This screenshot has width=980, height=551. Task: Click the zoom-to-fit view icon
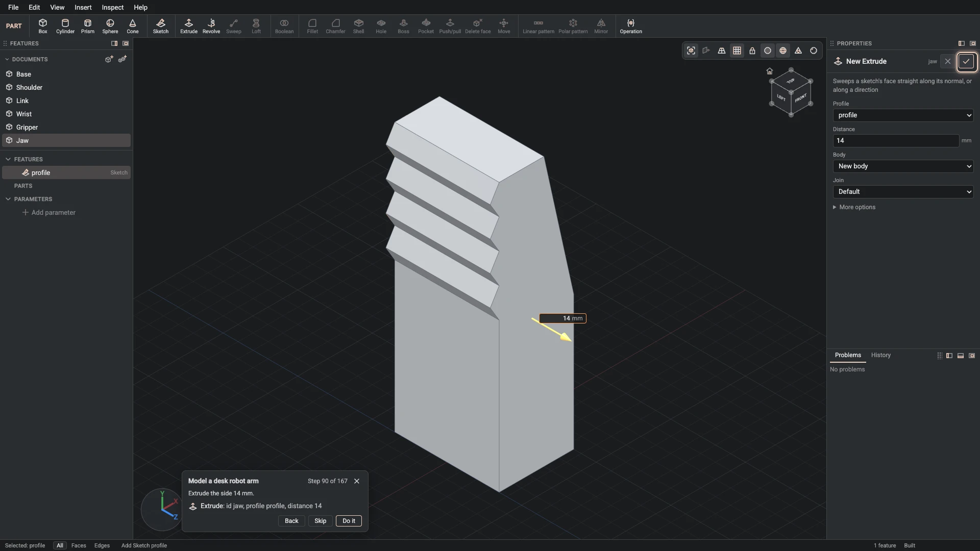[691, 51]
